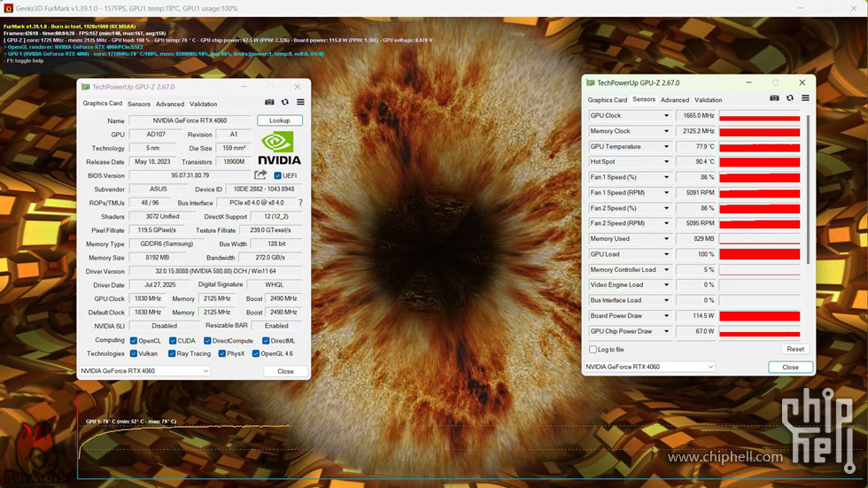Open the Video Engine Load dropdown arrow

pos(666,284)
